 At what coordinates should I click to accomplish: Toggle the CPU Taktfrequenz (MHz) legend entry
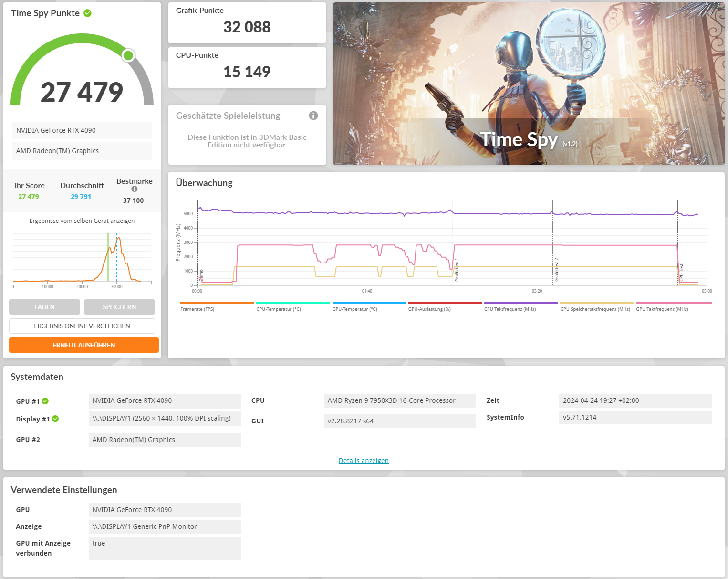pyautogui.click(x=520, y=306)
